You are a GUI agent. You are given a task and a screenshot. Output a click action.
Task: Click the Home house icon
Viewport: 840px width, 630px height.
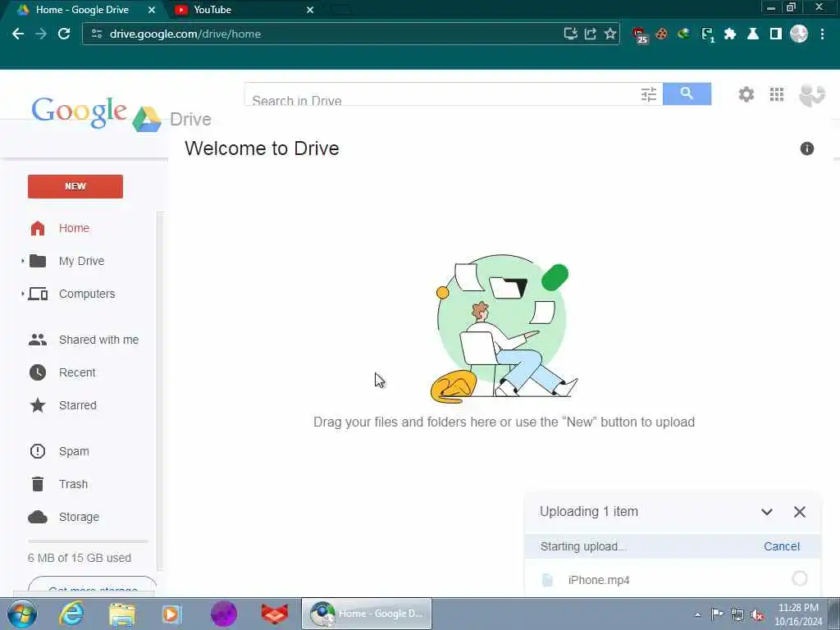[38, 228]
